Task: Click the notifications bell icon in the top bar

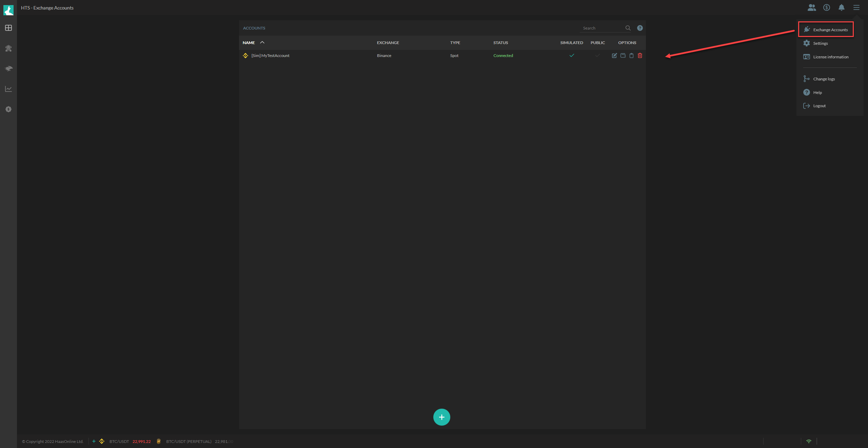Action: [841, 7]
